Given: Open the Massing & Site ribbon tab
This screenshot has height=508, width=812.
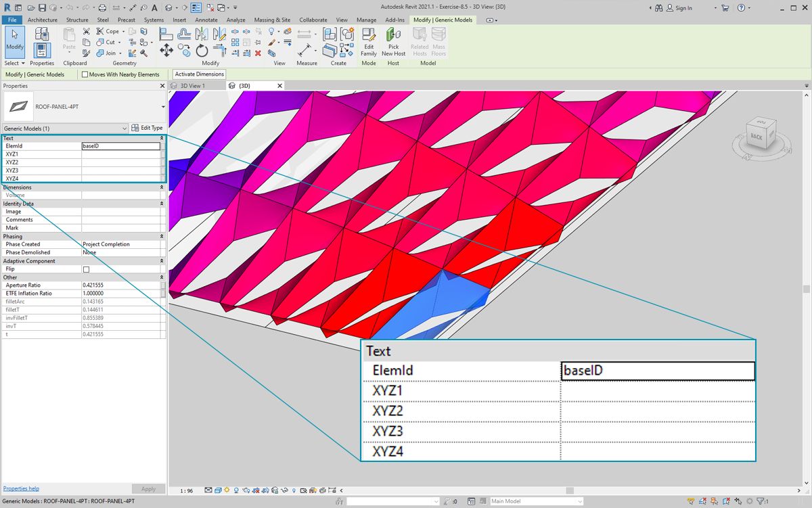Looking at the screenshot, I should 272,20.
